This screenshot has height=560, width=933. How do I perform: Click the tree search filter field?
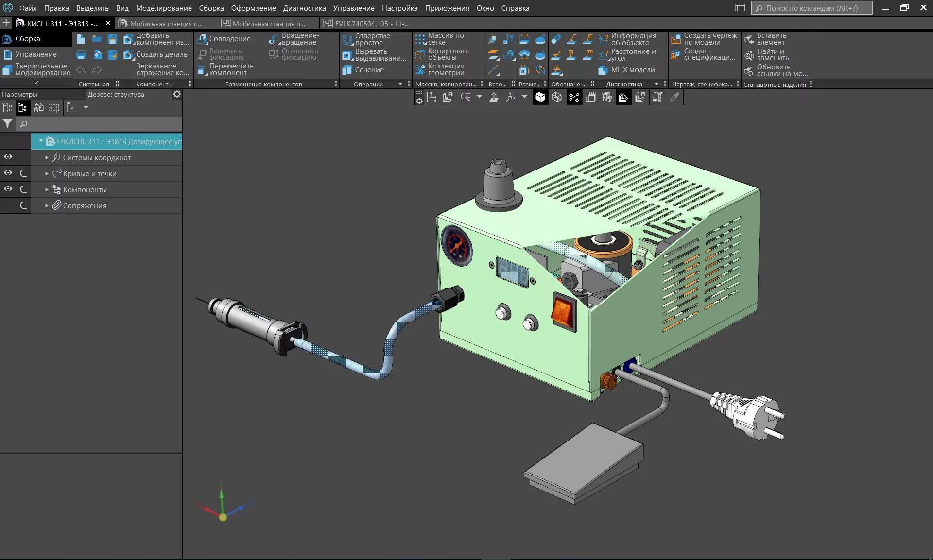click(x=97, y=124)
